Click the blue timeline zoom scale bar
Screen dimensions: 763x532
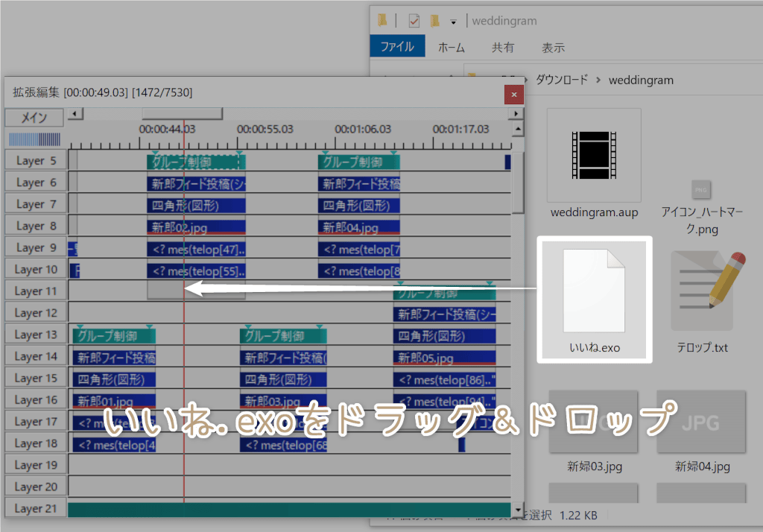[34, 140]
